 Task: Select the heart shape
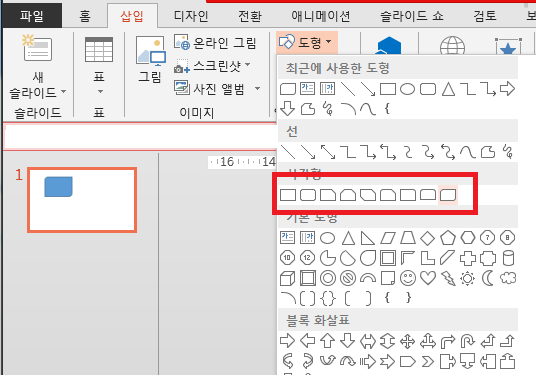click(x=428, y=278)
